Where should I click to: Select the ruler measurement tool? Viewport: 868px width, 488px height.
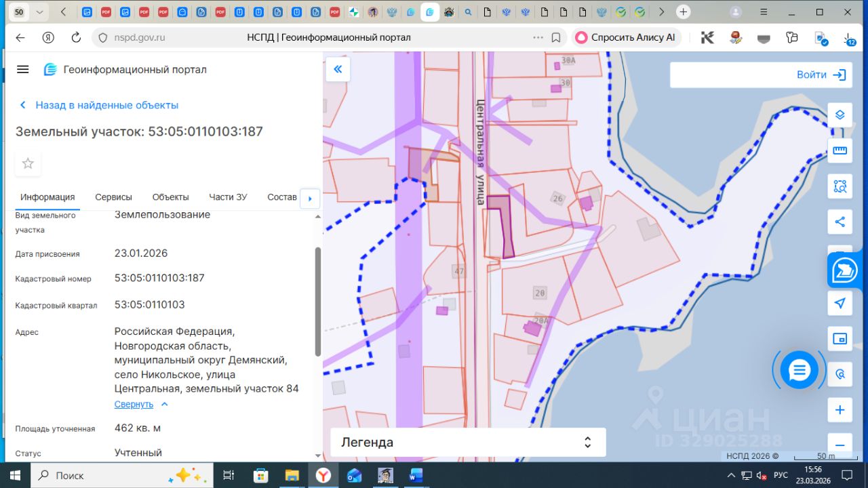pyautogui.click(x=840, y=150)
